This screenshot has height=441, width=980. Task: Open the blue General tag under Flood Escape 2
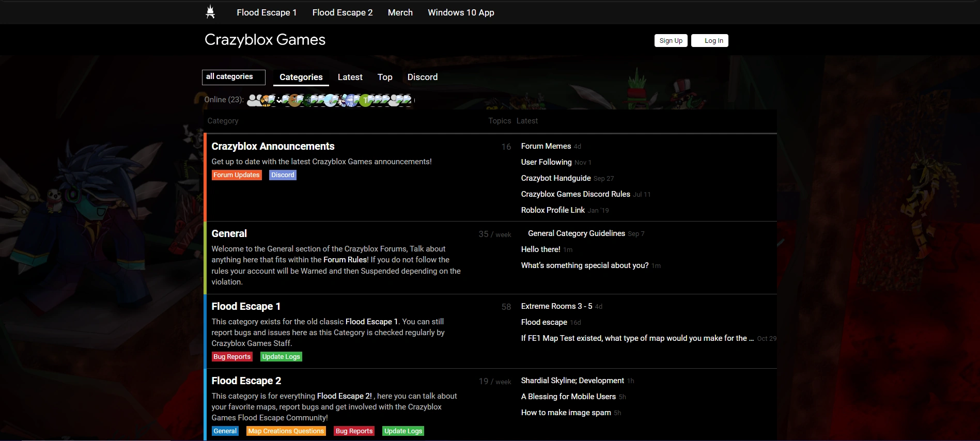[225, 431]
